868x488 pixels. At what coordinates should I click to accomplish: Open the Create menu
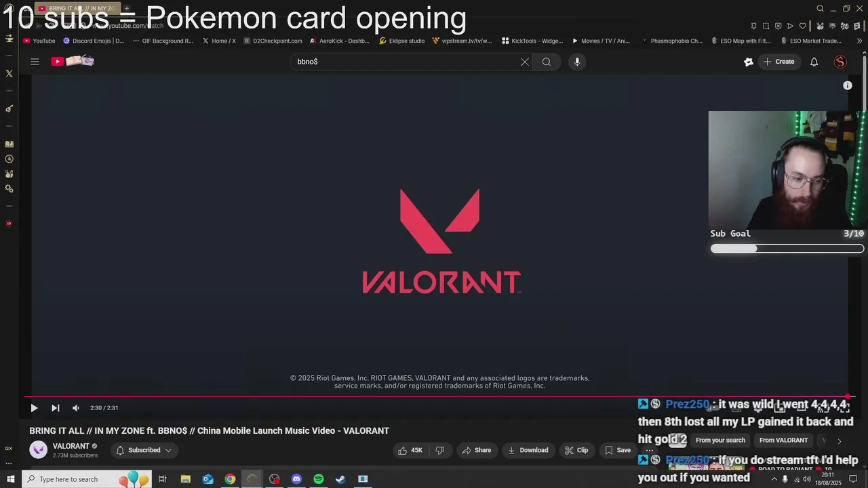pos(778,62)
